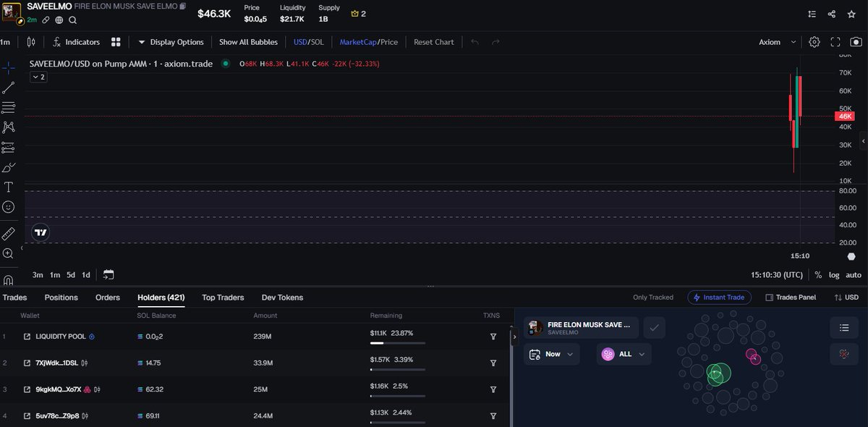Undo the last chart action
Viewport: 868px width, 427px height.
coord(475,42)
